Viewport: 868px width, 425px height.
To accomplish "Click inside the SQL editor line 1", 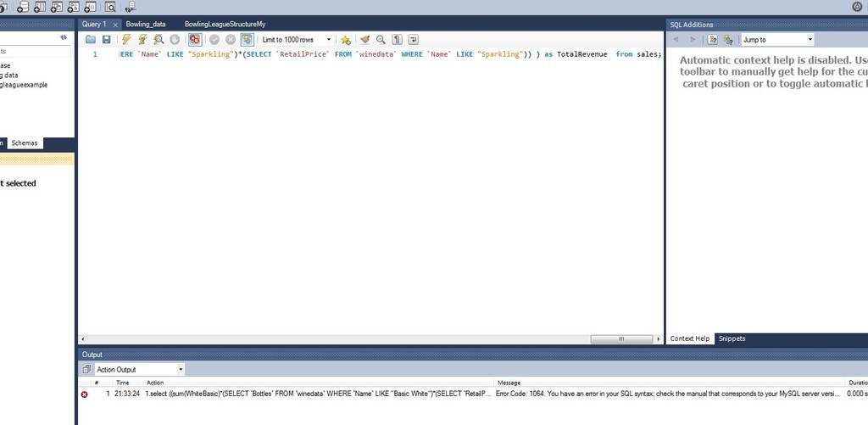I will click(x=391, y=54).
